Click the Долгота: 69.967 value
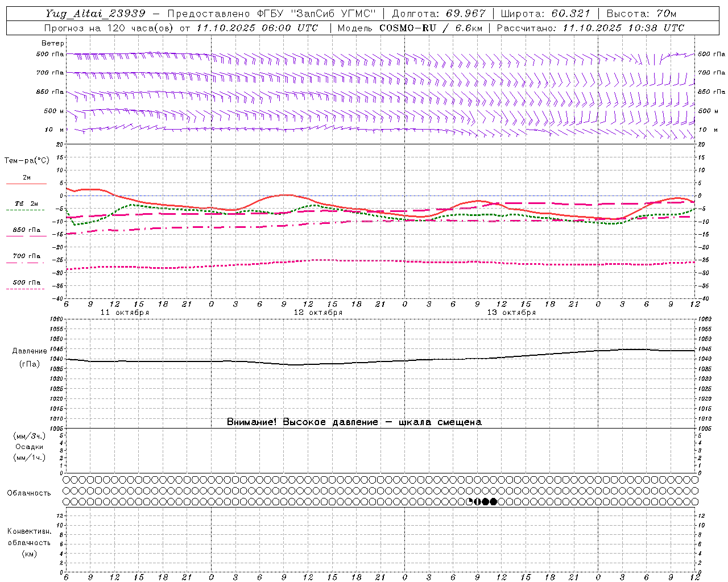Viewport: 728px width, 582px height. pyautogui.click(x=439, y=14)
